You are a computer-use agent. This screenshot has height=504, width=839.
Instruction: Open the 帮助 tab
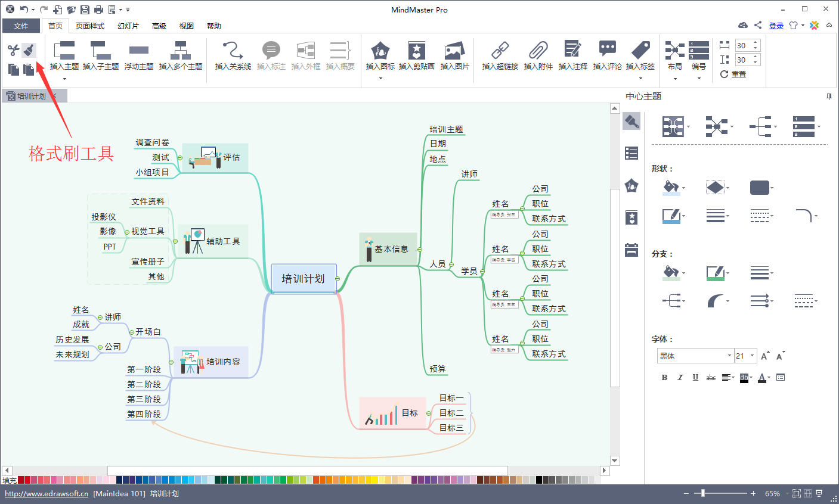pyautogui.click(x=214, y=26)
